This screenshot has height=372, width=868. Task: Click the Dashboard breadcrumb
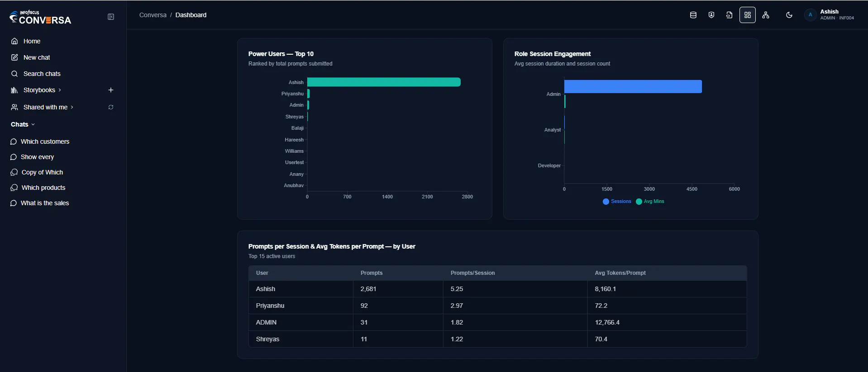point(191,15)
